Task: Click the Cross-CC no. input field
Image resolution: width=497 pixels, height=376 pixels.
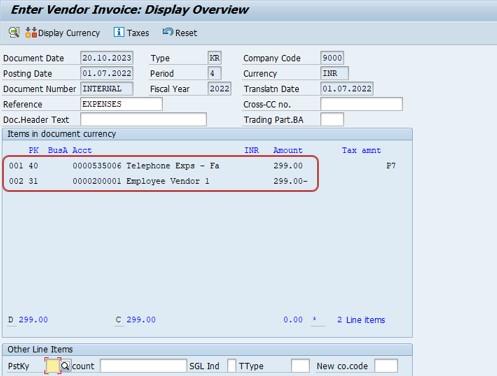Action: 361,104
